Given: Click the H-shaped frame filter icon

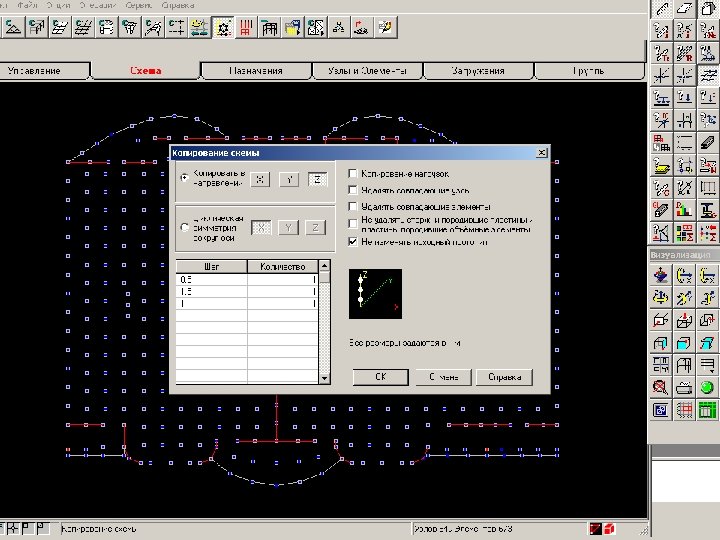Looking at the screenshot, I should 684,121.
